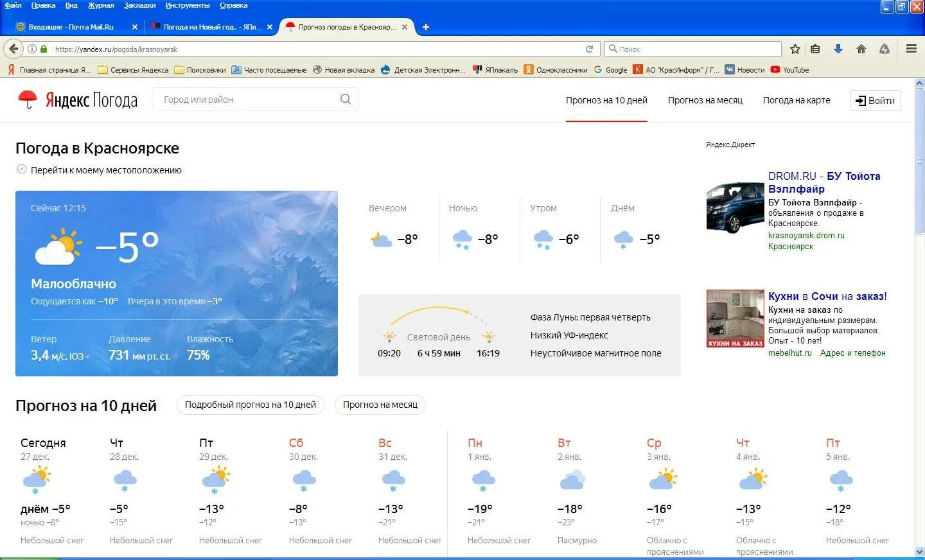Click the search magnifier in city field
This screenshot has height=560, width=925.
346,99
